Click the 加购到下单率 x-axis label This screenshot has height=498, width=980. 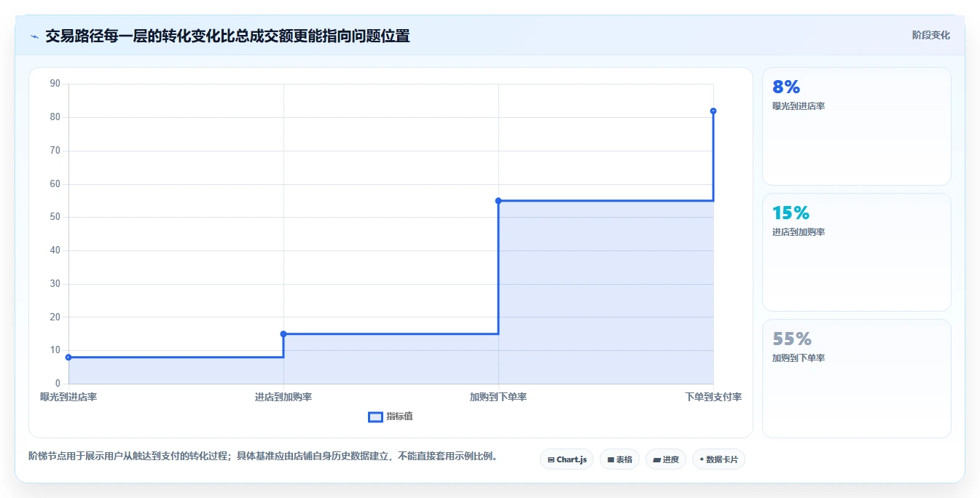coord(498,397)
